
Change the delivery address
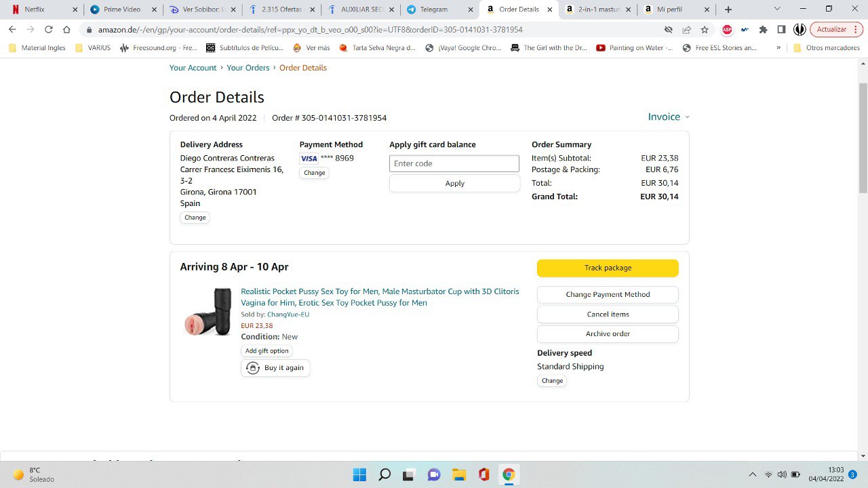tap(195, 218)
